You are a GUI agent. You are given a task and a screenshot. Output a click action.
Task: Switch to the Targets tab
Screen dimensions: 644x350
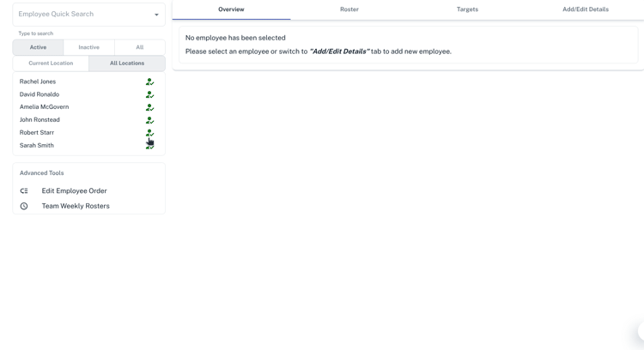[x=467, y=9]
